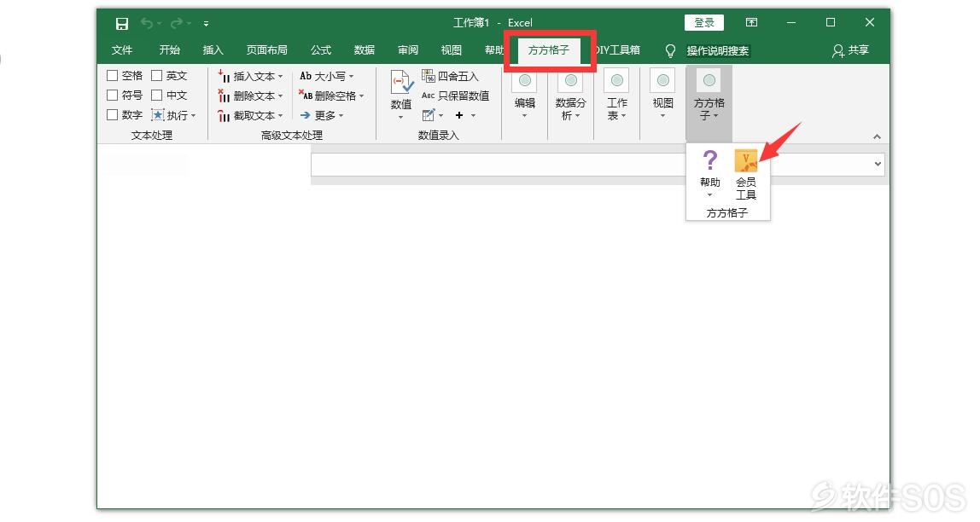The image size is (980, 522).
Task: Click the 登录 sign-in button
Action: click(x=703, y=22)
